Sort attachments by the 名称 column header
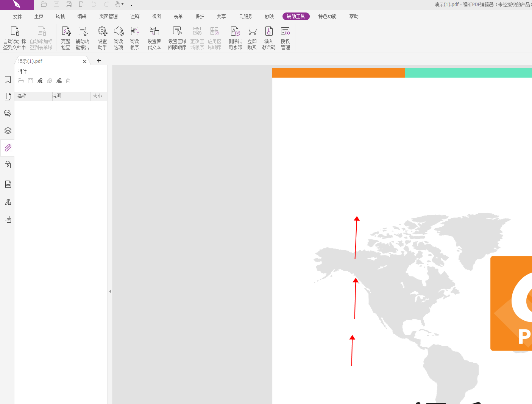Screen dimensions: 532x404 click(x=33, y=96)
